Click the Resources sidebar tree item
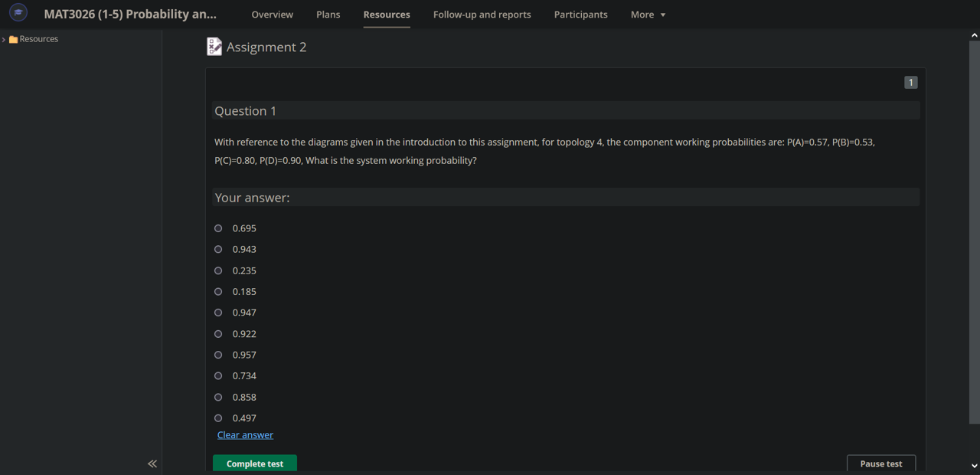The image size is (980, 475). tap(38, 39)
